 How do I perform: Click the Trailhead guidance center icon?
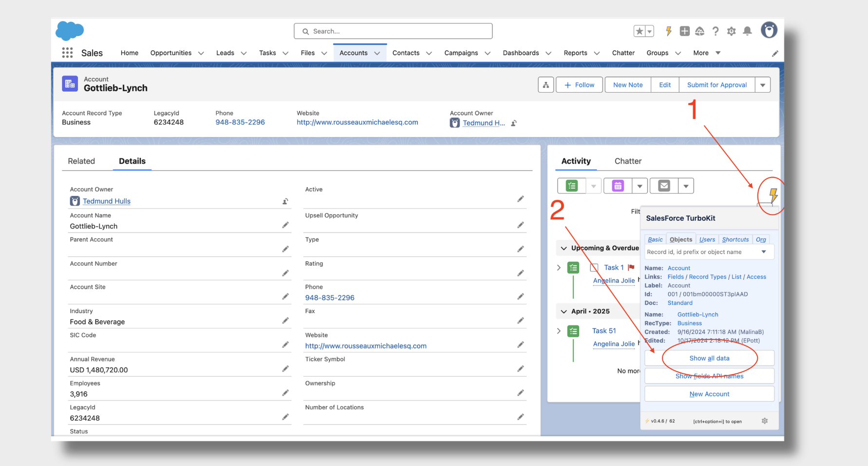click(700, 31)
